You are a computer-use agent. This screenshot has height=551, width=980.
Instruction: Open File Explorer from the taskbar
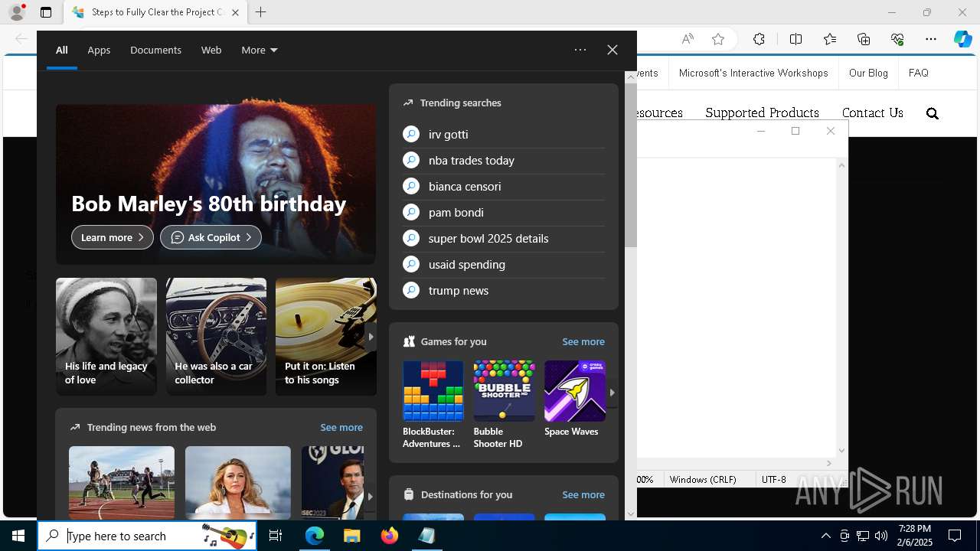351,536
